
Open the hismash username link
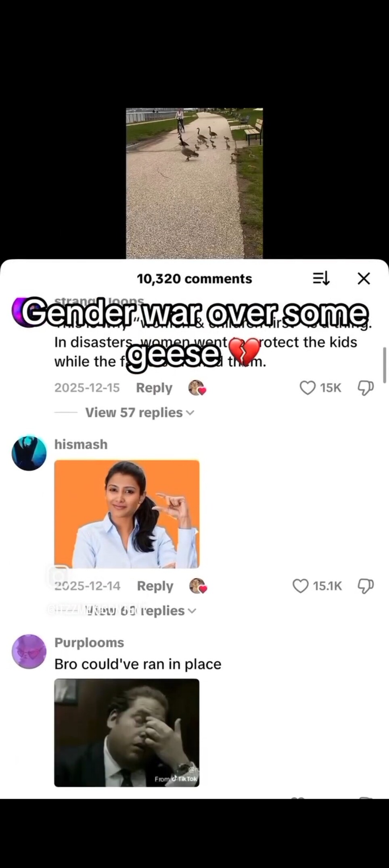(x=81, y=444)
